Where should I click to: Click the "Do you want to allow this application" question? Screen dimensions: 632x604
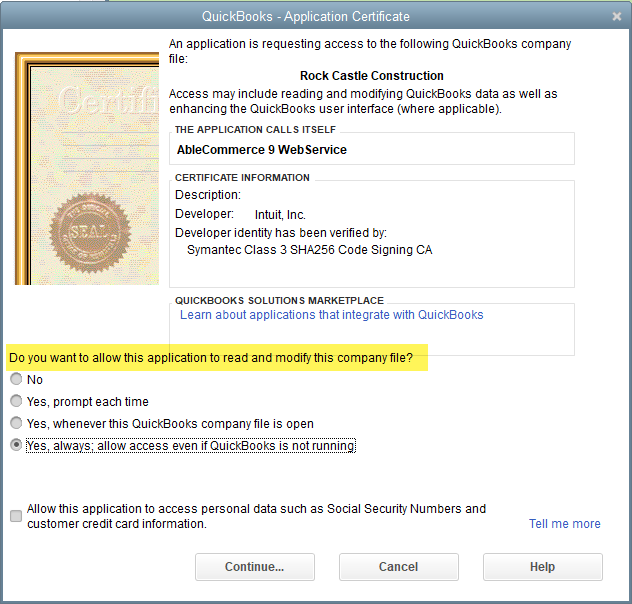[x=211, y=358]
